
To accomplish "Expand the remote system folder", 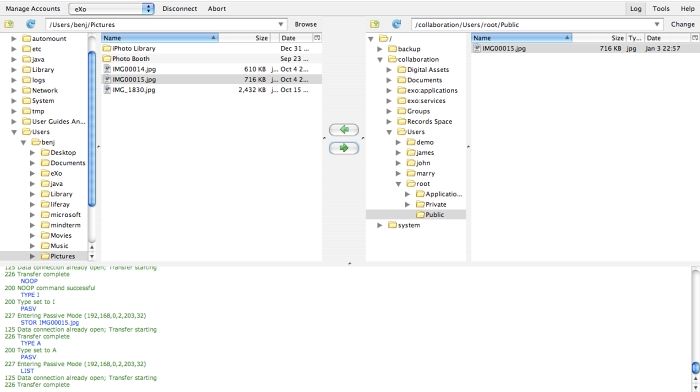I will 380,225.
